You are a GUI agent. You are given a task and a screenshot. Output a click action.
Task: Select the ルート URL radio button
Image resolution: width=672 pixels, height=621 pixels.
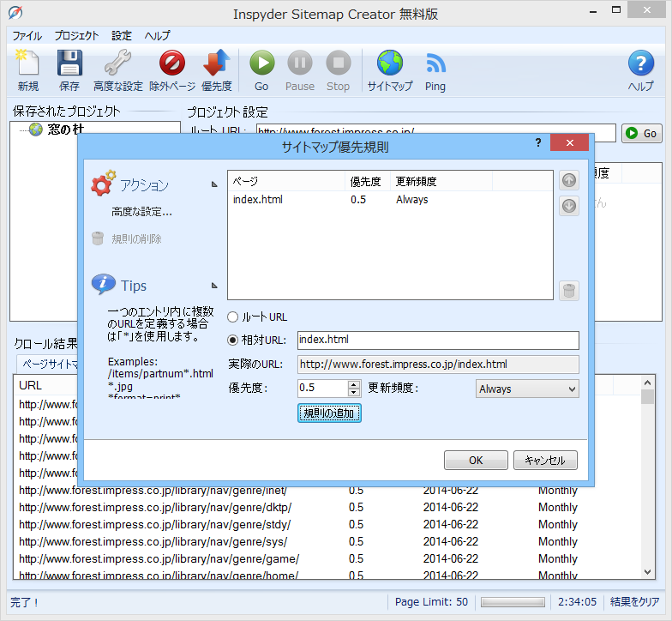[232, 317]
